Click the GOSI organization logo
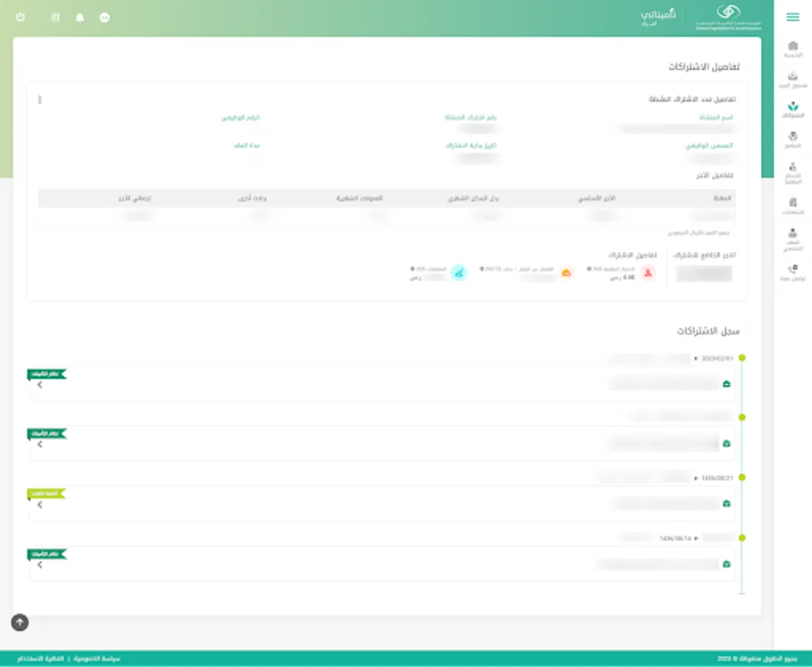This screenshot has width=812, height=667. [728, 17]
